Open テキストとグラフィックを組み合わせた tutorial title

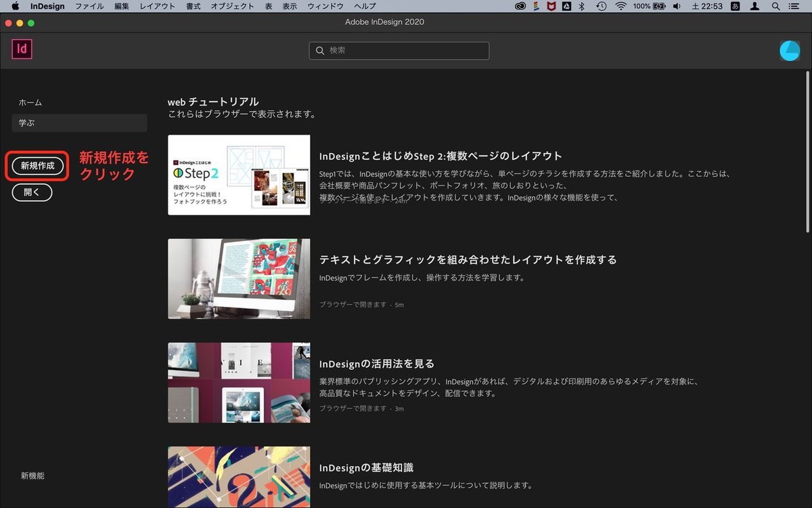click(468, 259)
